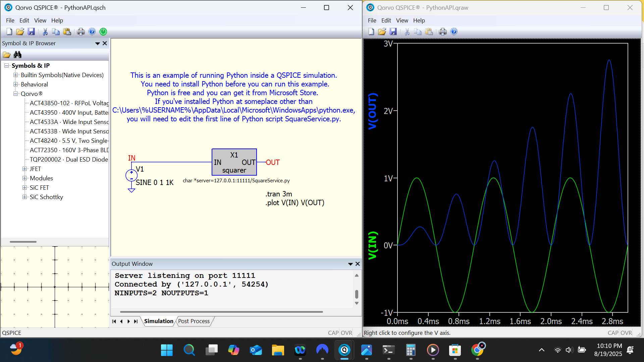Switch to the Post Process tab

click(x=194, y=321)
